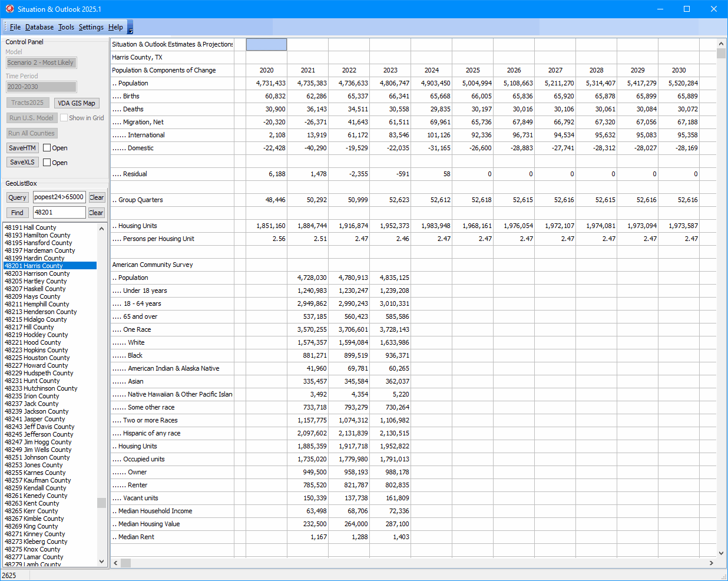Click the Group Quarters row label
The image size is (728, 581).
click(x=172, y=200)
